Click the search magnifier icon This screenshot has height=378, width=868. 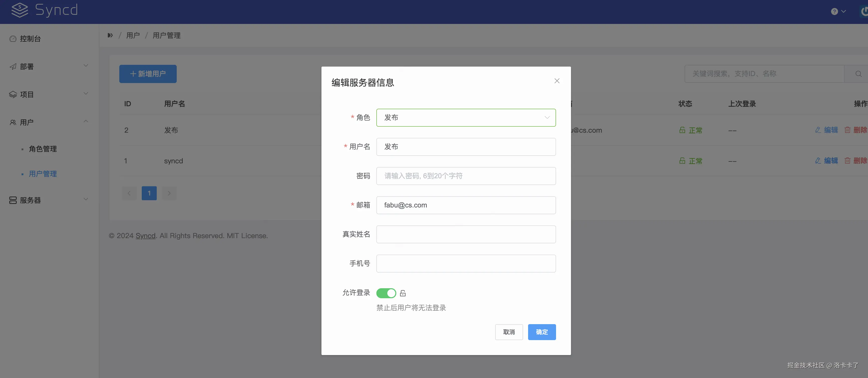click(858, 74)
